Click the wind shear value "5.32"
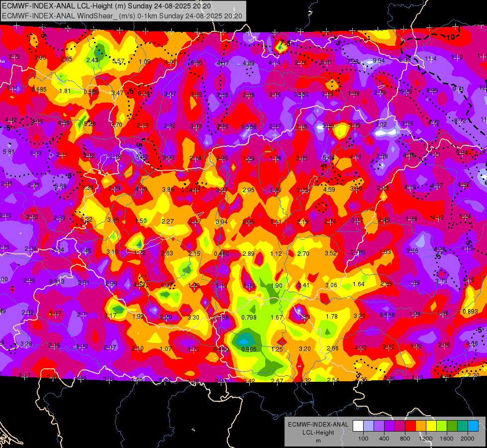 pos(87,220)
